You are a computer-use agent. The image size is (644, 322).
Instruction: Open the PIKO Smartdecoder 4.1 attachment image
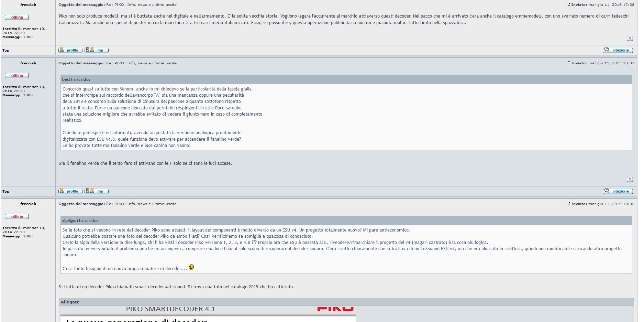coord(208,314)
